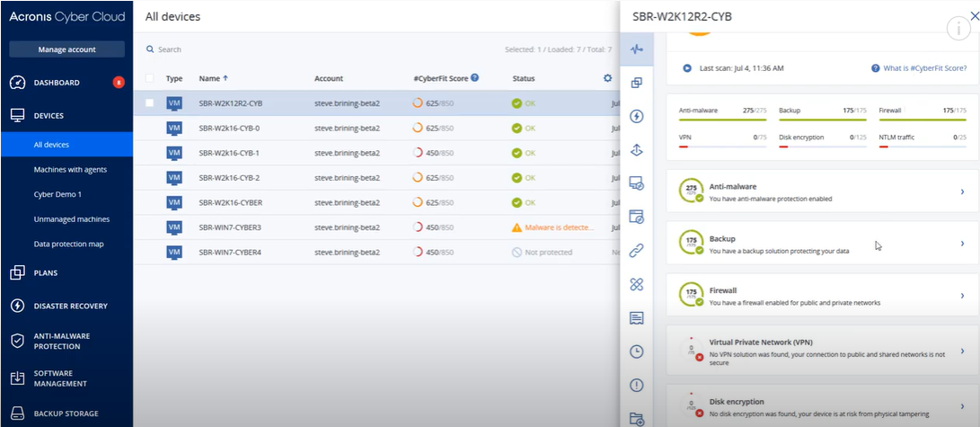Click the VM icon for SBR-WIN7-CYBER3
The height and width of the screenshot is (427, 980).
[174, 227]
